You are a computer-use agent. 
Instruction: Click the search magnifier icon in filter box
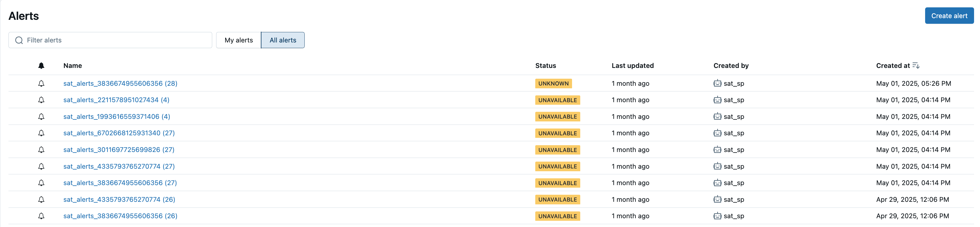(x=19, y=40)
